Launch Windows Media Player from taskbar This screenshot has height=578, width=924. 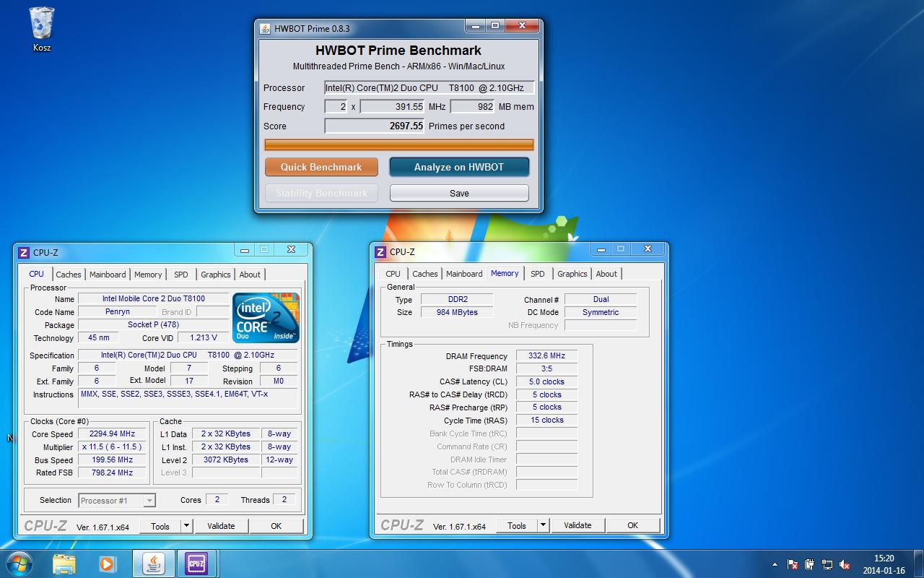(107, 564)
